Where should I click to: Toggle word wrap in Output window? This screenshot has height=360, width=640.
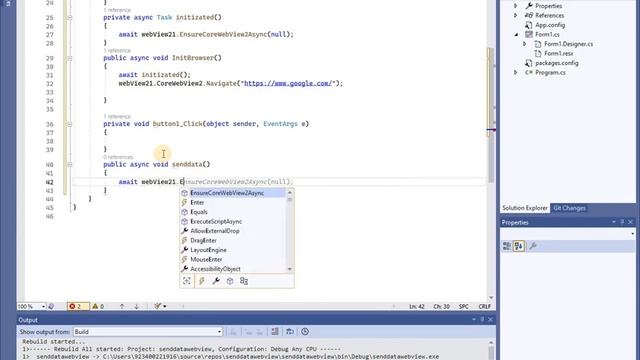(290, 332)
